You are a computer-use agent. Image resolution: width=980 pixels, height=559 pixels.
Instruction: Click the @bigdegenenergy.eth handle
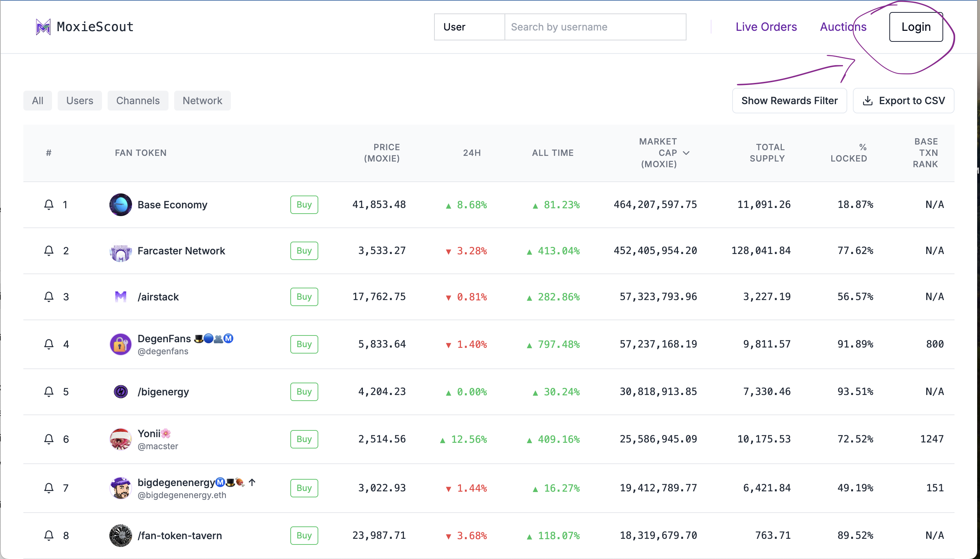182,495
